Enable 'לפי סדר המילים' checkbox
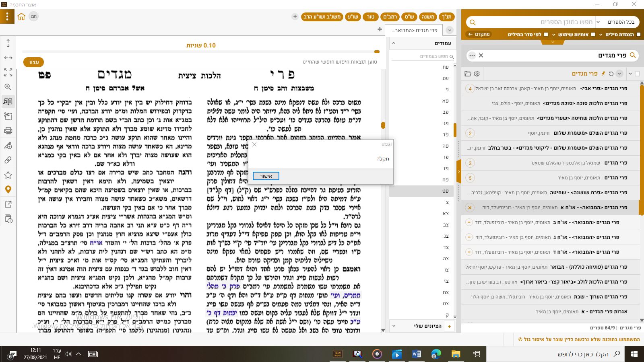 coord(546,35)
